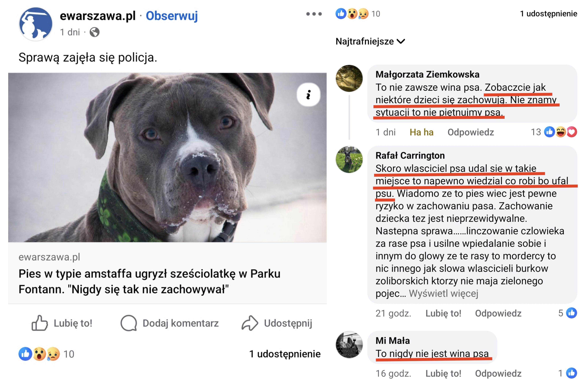Viewport: 588px width, 380px height.
Task: Toggle Ha ha reaction on Małgorzata's comment
Action: point(421,132)
